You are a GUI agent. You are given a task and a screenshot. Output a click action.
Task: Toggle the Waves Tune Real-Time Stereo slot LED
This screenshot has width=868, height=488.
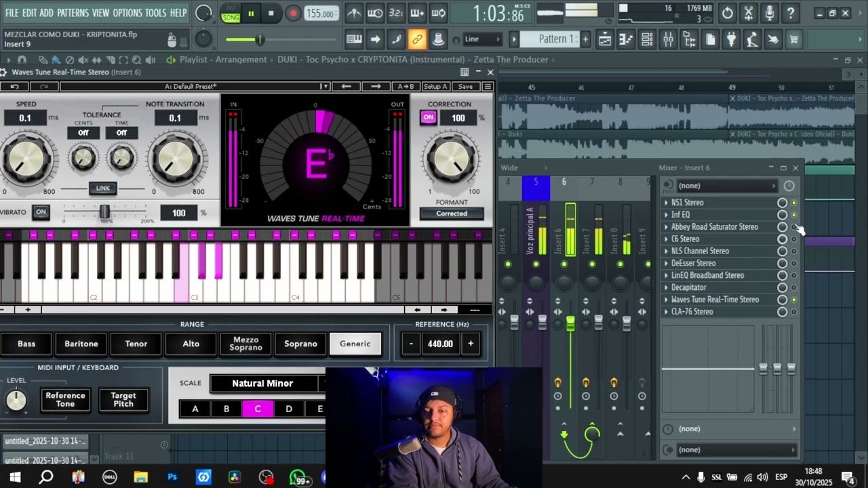tap(793, 300)
